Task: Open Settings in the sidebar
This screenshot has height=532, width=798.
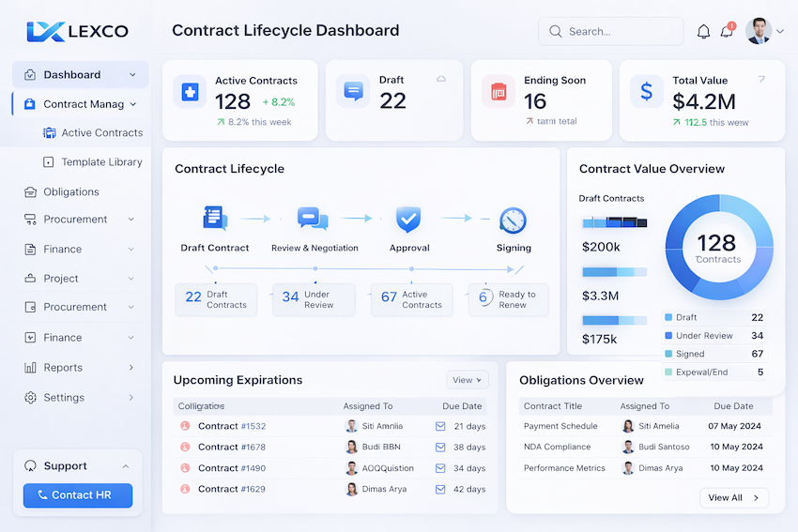Action: 81,398
